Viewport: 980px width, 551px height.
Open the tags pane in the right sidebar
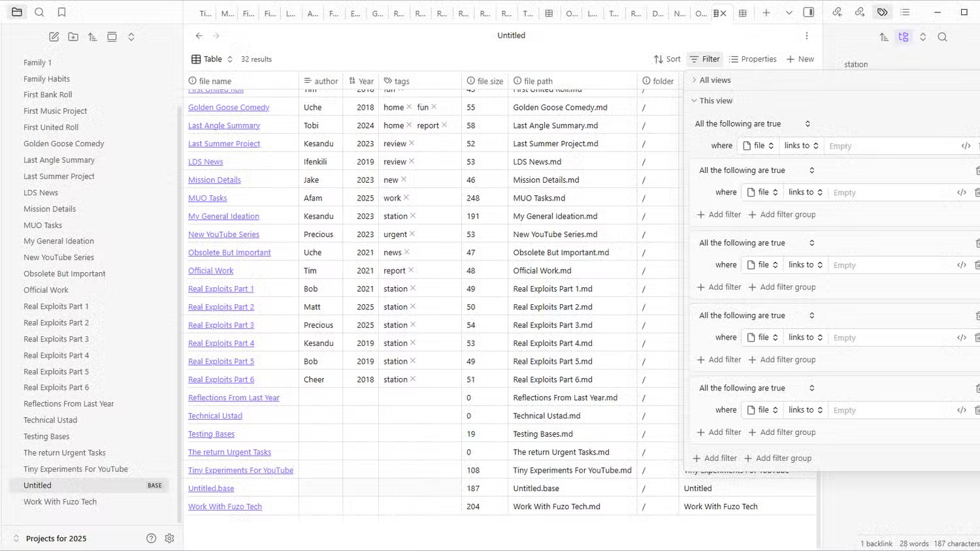coord(882,12)
